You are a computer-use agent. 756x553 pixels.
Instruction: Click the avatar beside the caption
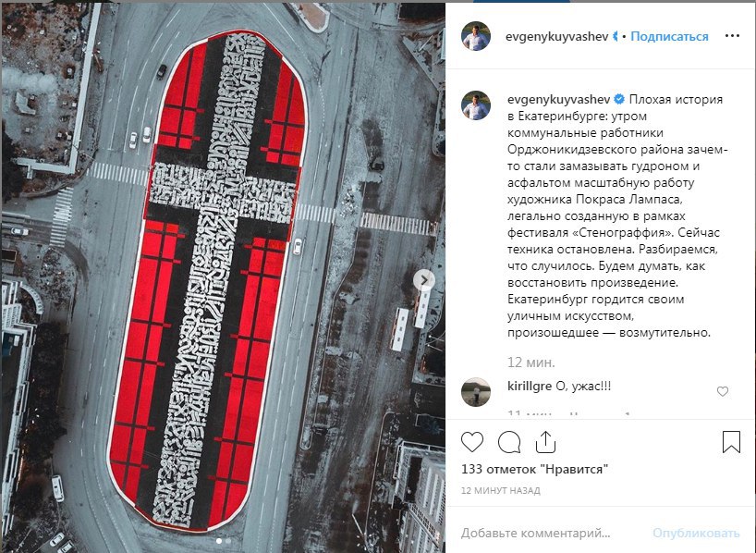tap(476, 105)
